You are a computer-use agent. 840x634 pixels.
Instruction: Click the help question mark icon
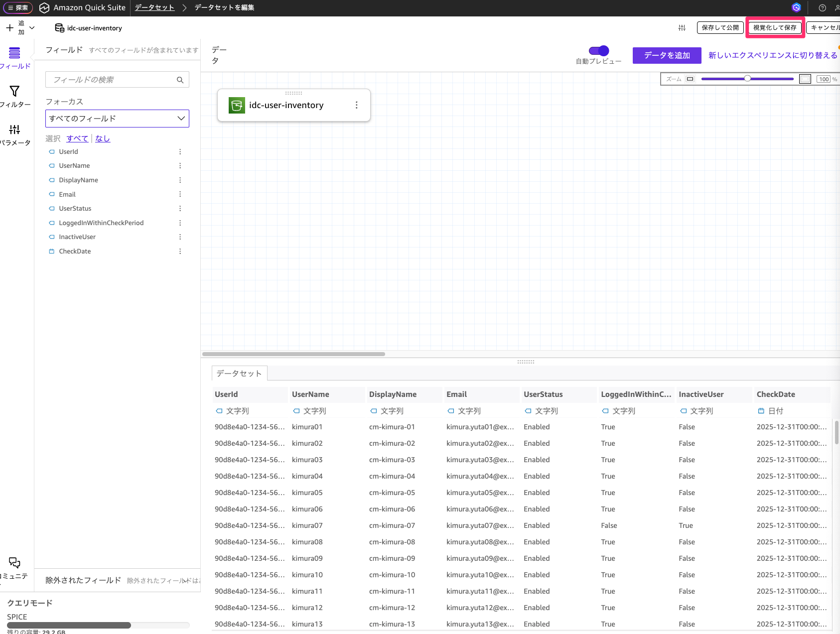[x=822, y=8]
